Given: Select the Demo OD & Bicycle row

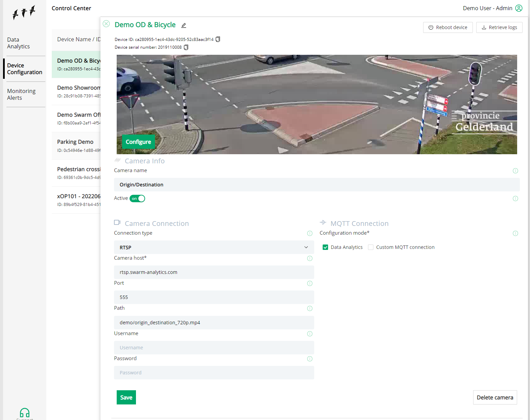Looking at the screenshot, I should pos(76,64).
